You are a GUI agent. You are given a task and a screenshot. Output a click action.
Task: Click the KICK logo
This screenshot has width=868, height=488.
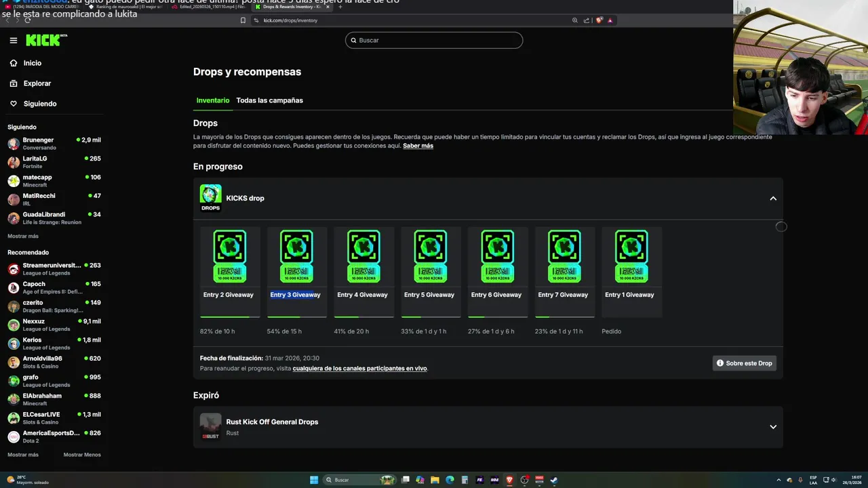46,41
